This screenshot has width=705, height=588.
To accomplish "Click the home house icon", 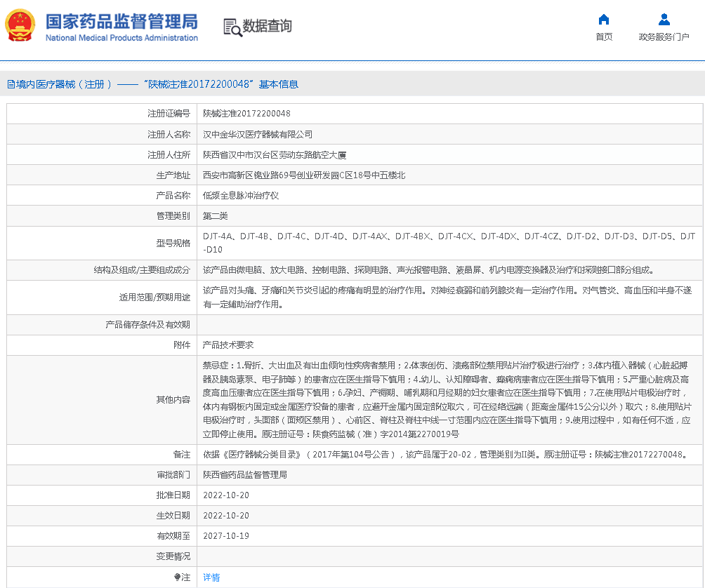I will 604,20.
